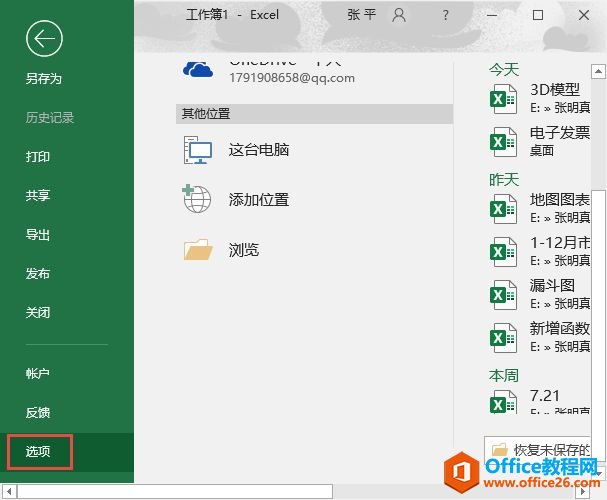The height and width of the screenshot is (500, 607).
Task: Open the user account icon in title bar
Action: pos(399,15)
